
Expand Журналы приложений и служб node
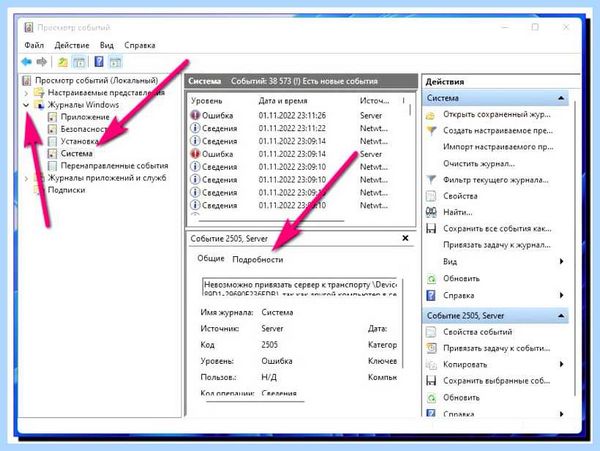pyautogui.click(x=26, y=178)
